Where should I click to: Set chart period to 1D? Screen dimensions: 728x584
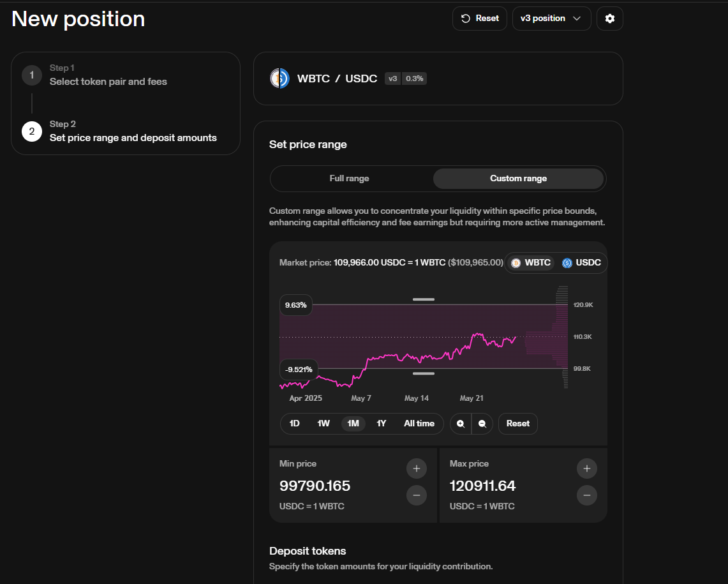(x=294, y=423)
